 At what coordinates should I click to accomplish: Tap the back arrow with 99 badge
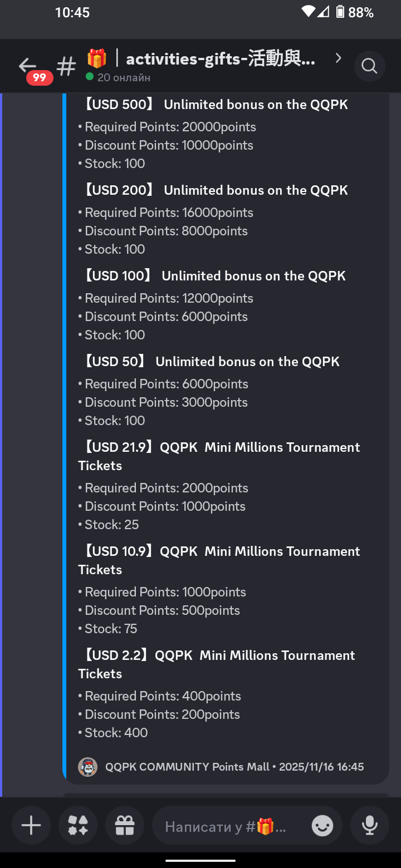click(x=28, y=67)
